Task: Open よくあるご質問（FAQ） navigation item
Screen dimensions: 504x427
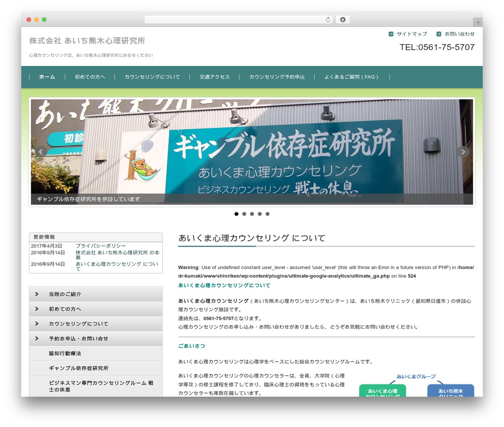Action: click(352, 77)
